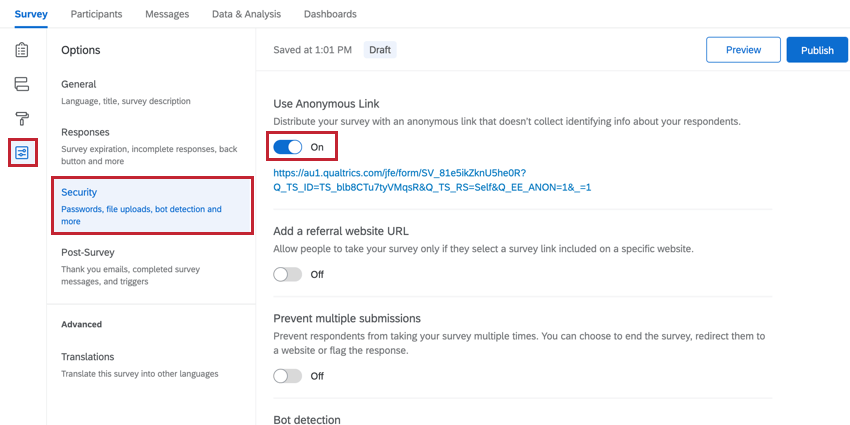Screen dimensions: 850x425
Task: Turn off the Use Anonymous Link toggle
Action: click(x=288, y=147)
